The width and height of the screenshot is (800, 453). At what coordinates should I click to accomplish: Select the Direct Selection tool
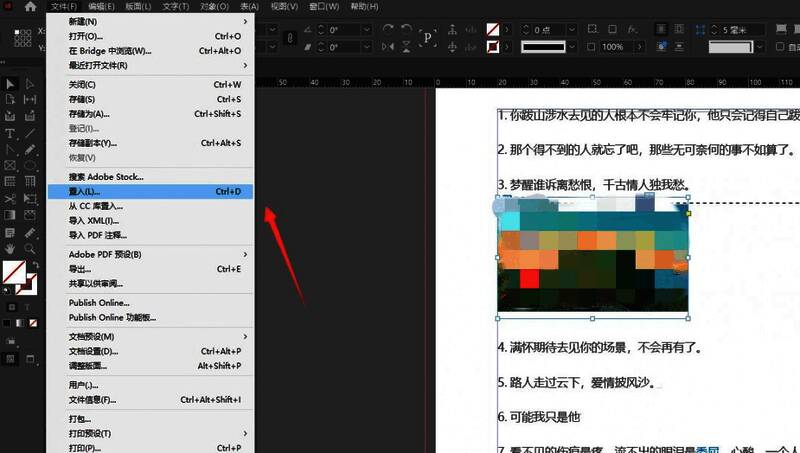pos(29,84)
